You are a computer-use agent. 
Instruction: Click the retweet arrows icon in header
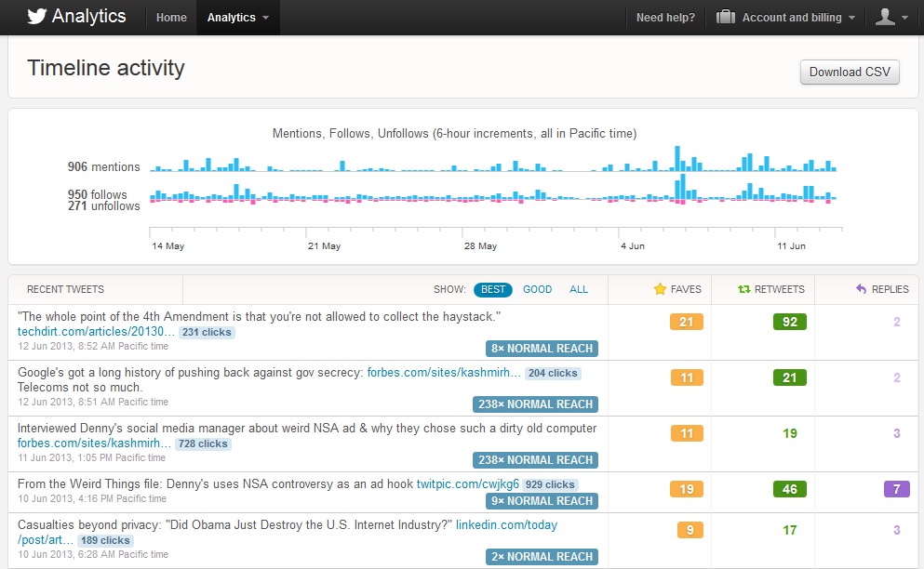(744, 289)
